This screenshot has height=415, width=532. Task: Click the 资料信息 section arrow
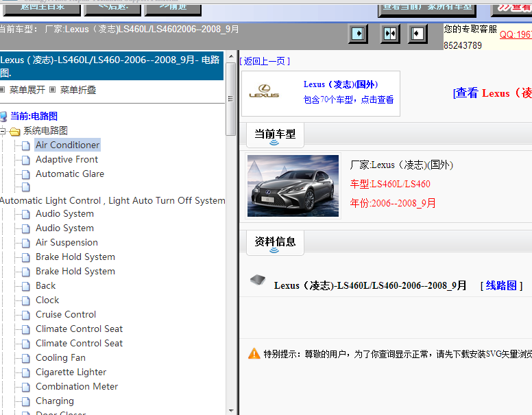tap(274, 250)
